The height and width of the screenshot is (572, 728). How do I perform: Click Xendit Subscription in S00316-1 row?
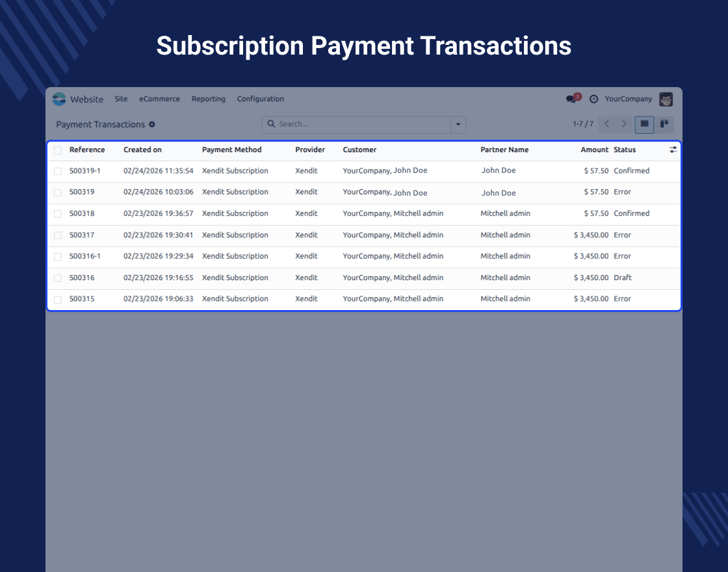coord(235,256)
